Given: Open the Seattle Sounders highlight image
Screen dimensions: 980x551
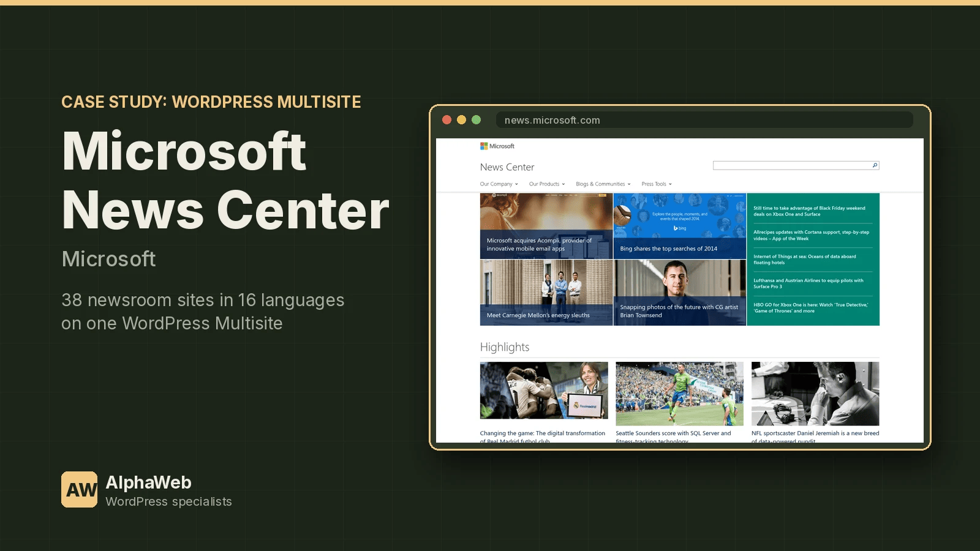Looking at the screenshot, I should (679, 394).
